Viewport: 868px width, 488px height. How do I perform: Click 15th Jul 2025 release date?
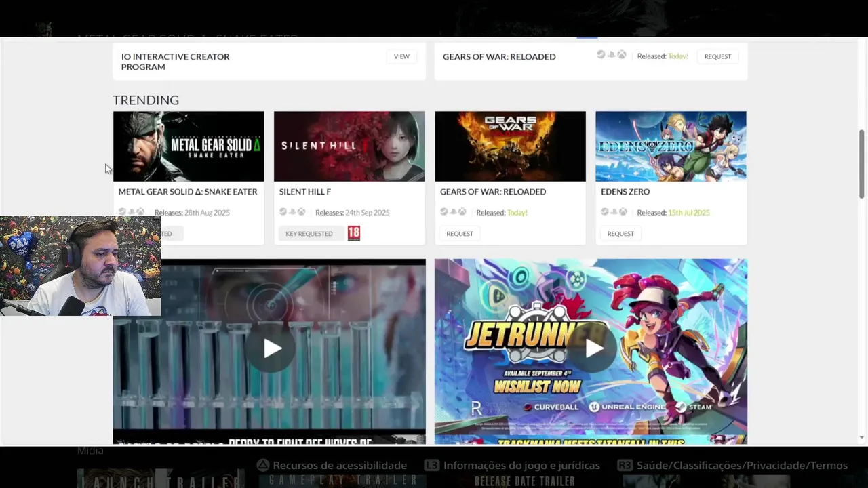(x=688, y=213)
